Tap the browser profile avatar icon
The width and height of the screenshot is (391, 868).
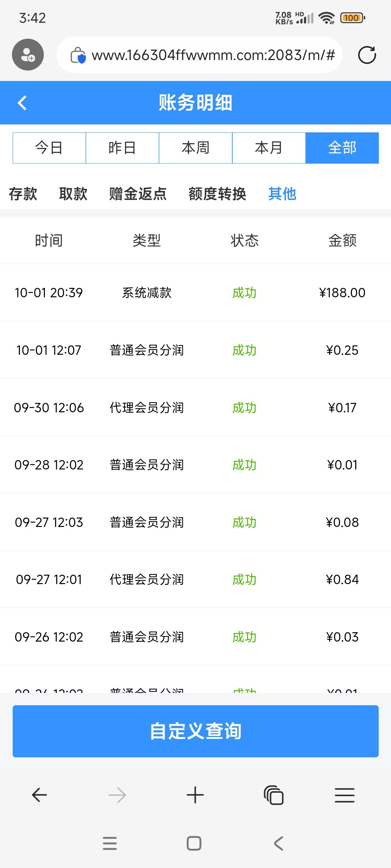click(x=28, y=55)
